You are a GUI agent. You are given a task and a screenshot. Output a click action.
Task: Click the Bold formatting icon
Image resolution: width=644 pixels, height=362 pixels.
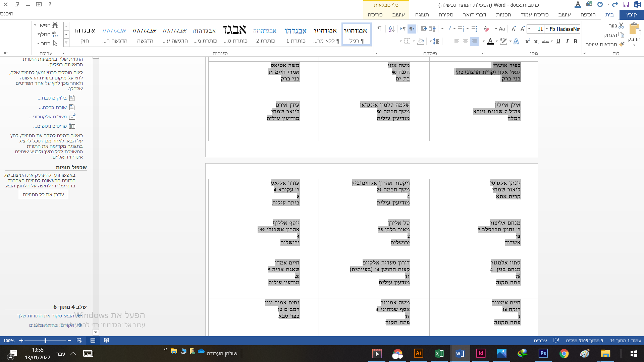(x=576, y=42)
